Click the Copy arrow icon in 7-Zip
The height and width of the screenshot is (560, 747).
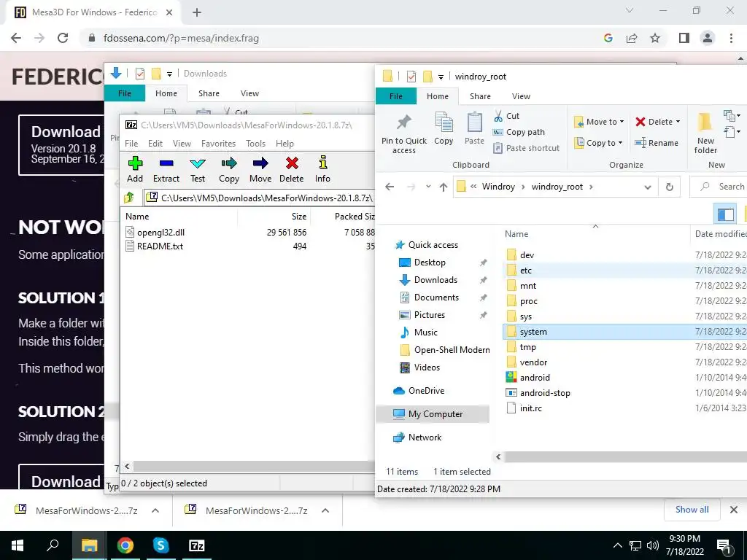[x=228, y=163]
